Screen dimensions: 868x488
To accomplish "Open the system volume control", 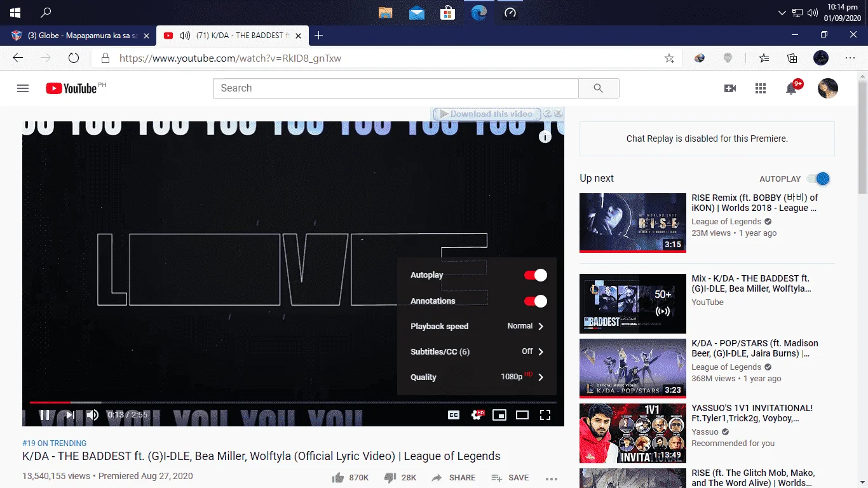I will 813,13.
